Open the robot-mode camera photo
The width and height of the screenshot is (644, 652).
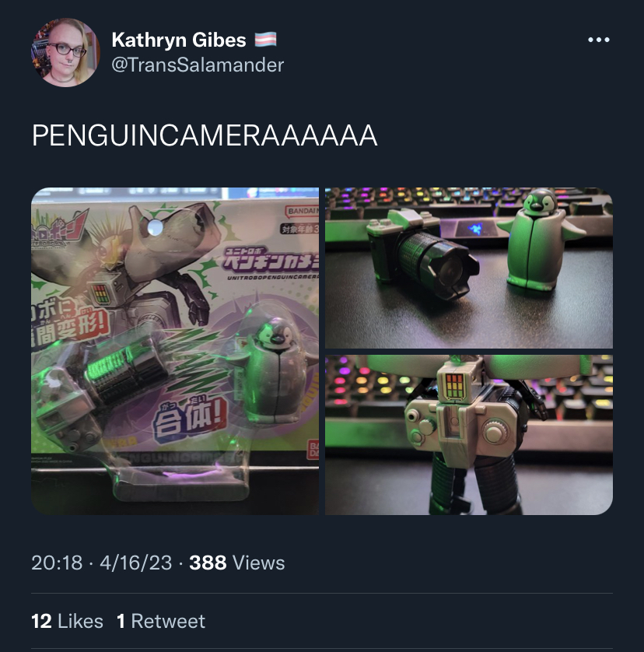point(468,435)
